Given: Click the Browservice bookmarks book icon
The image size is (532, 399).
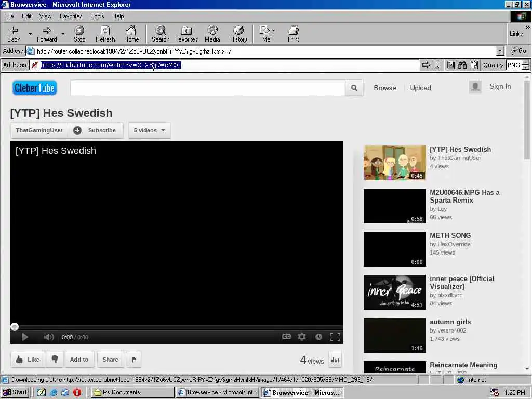Looking at the screenshot, I should coord(451,65).
